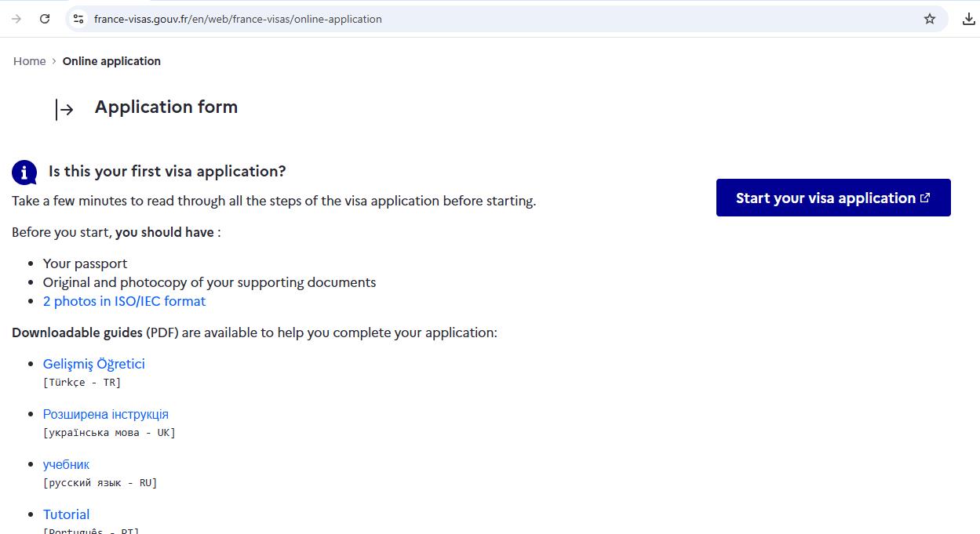Image resolution: width=980 pixels, height=534 pixels.
Task: Open the Розширена інструкція Ukrainian guide
Action: pos(106,413)
